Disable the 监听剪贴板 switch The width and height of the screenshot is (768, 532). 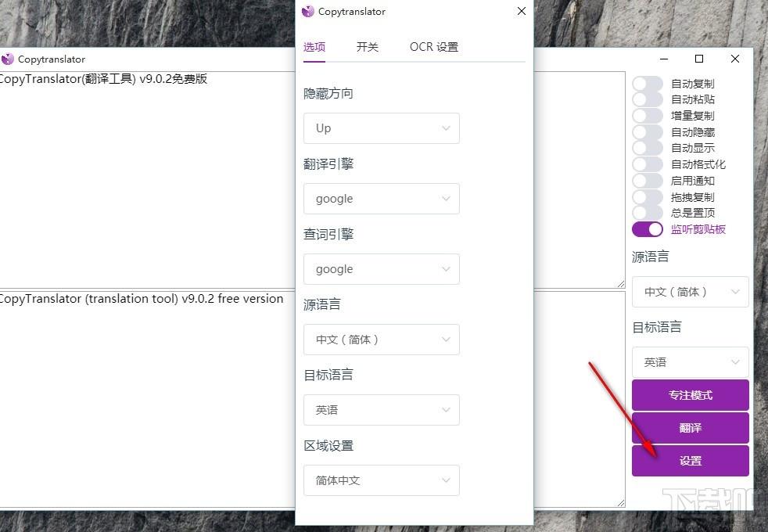(647, 229)
